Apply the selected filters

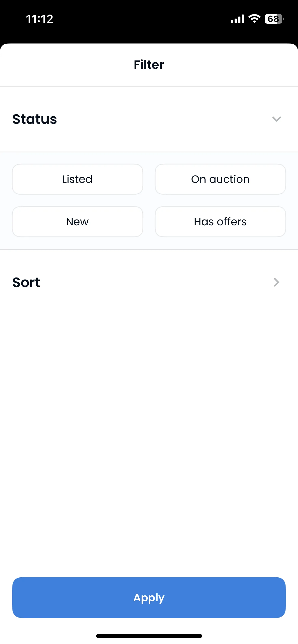(x=149, y=597)
